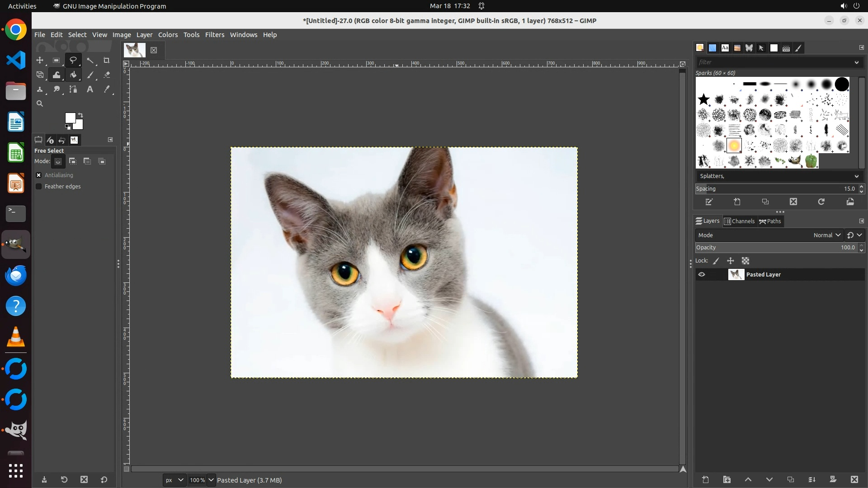Select the Zoom magnifier tool
The height and width of the screenshot is (488, 868).
click(40, 104)
